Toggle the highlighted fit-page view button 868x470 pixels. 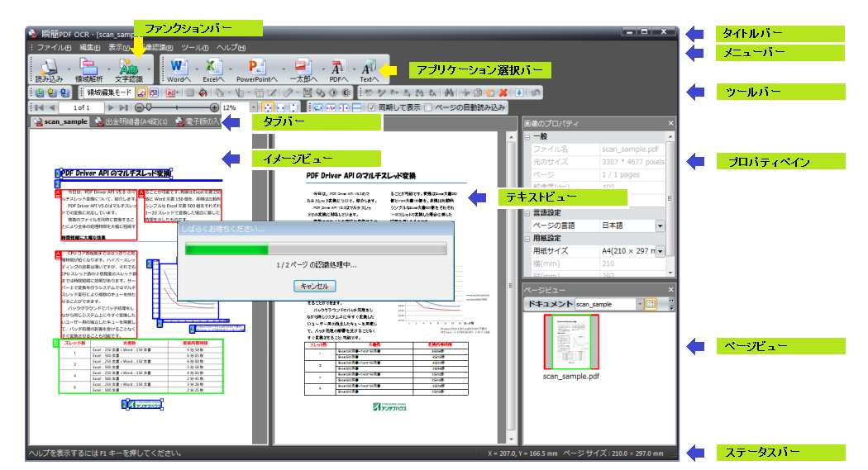[268, 107]
